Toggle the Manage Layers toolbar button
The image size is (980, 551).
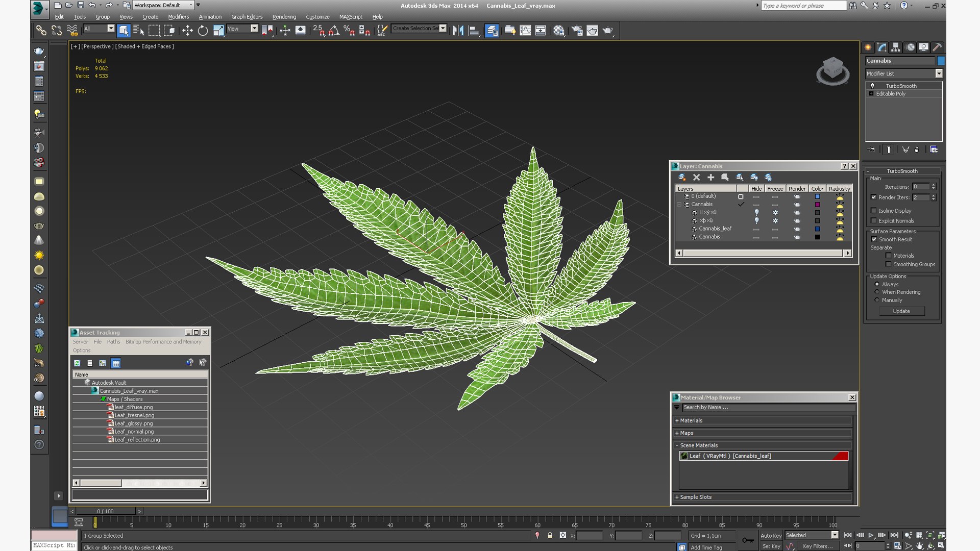[x=492, y=31]
